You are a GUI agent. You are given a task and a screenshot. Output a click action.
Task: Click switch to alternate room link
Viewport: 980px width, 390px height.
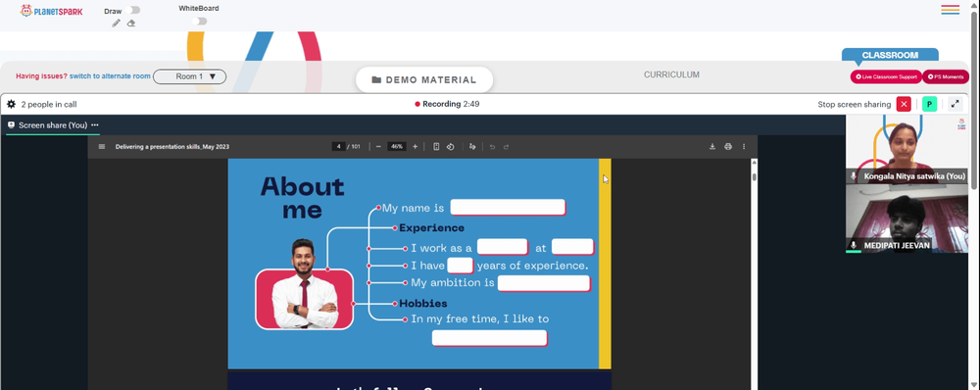pyautogui.click(x=110, y=76)
